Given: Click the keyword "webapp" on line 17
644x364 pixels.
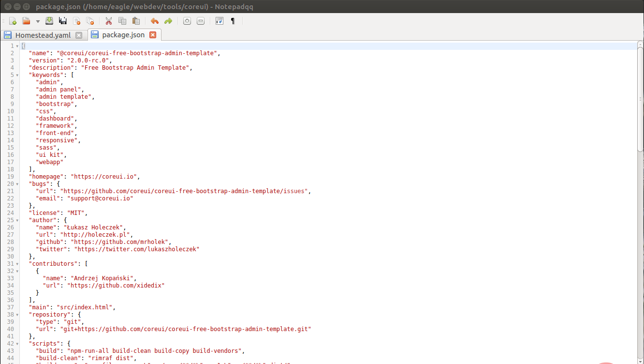Looking at the screenshot, I should pyautogui.click(x=50, y=162).
